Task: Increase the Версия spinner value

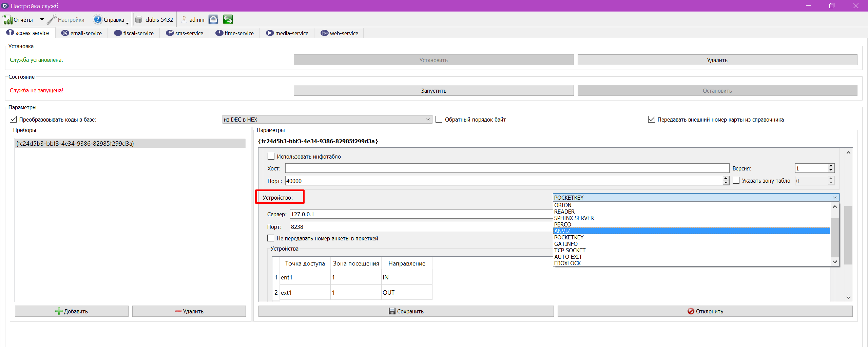Action: coord(831,166)
